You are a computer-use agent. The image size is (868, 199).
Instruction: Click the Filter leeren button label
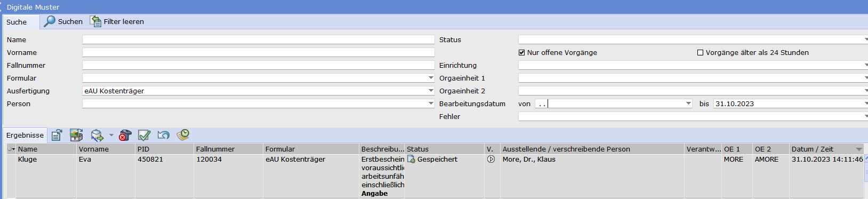coord(124,21)
